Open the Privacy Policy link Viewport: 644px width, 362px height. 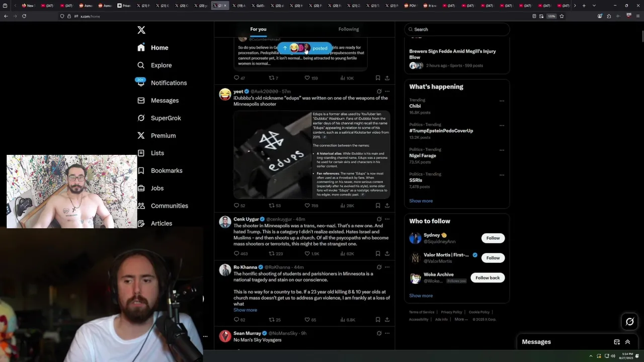click(451, 312)
